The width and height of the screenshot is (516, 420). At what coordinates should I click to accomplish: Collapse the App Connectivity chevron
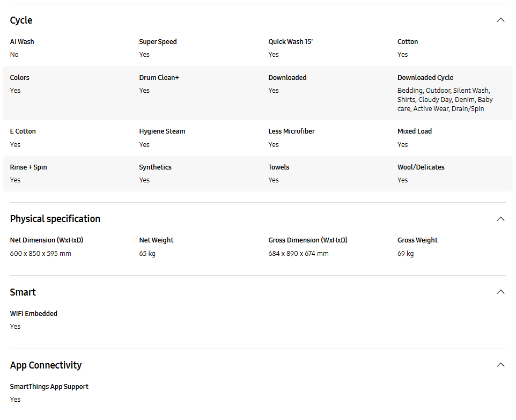[x=500, y=365]
